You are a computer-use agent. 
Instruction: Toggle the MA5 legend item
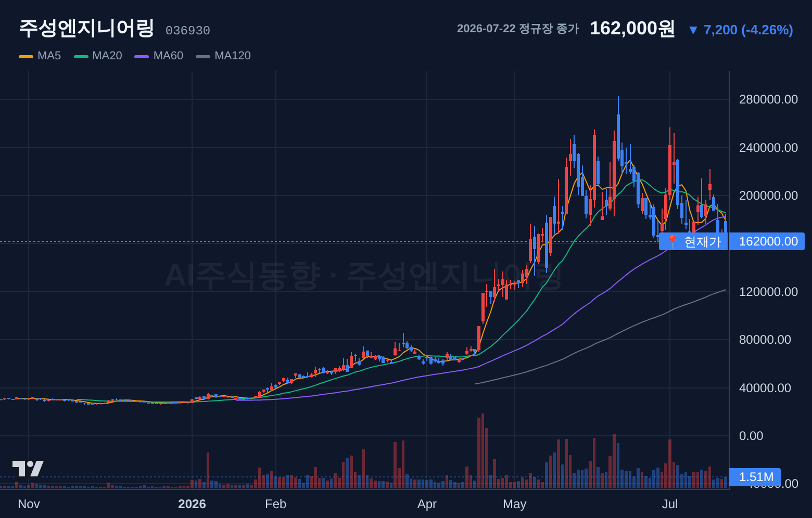[40, 56]
